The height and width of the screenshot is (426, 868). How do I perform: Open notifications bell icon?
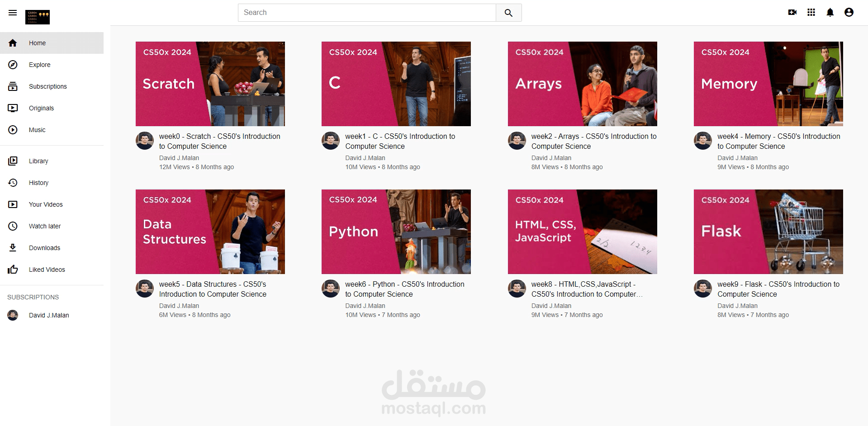(x=830, y=13)
